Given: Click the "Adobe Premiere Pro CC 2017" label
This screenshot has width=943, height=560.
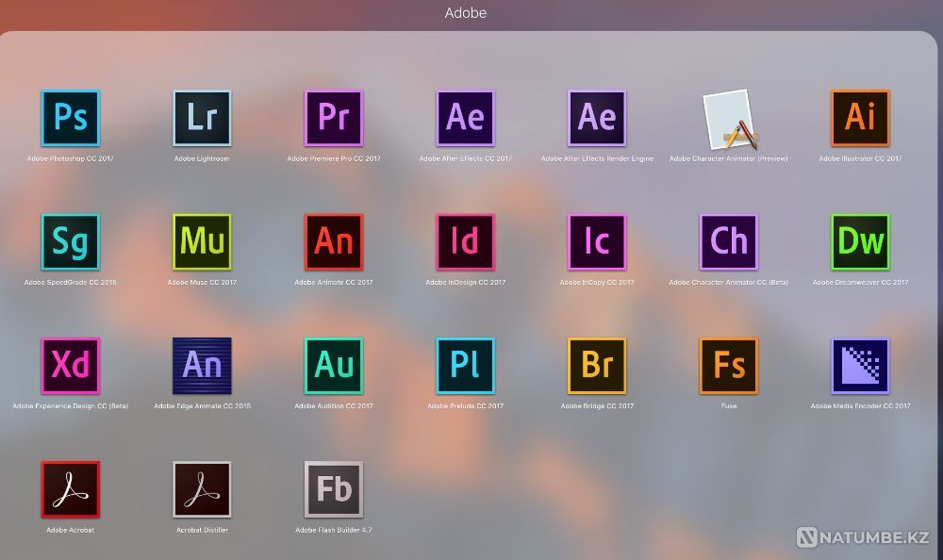Looking at the screenshot, I should (x=334, y=158).
